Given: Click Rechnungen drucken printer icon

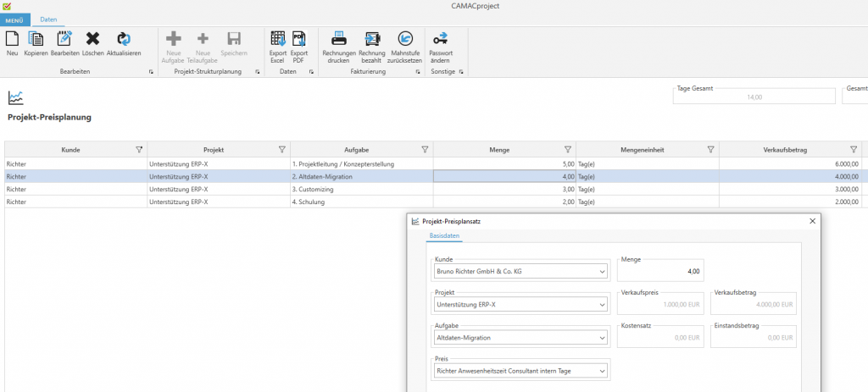Looking at the screenshot, I should click(339, 39).
